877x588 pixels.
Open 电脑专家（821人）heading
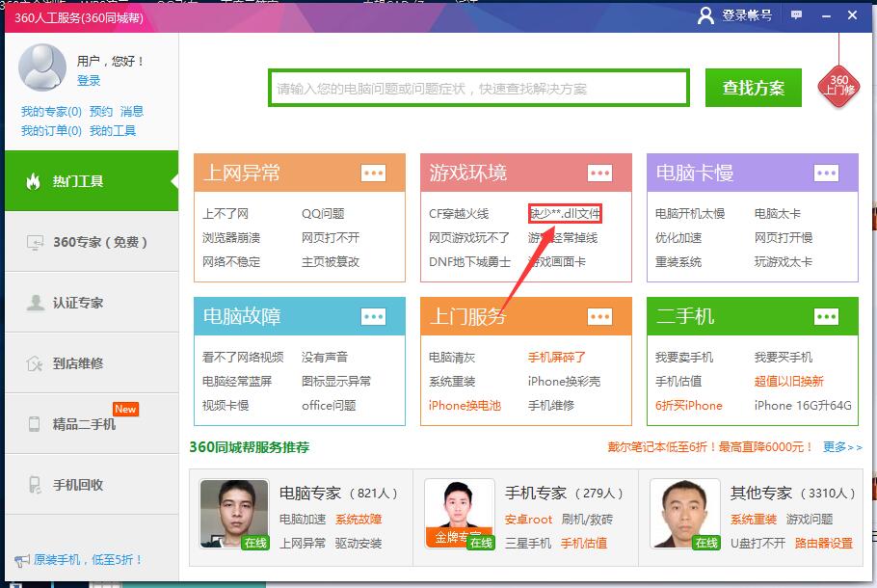point(338,493)
